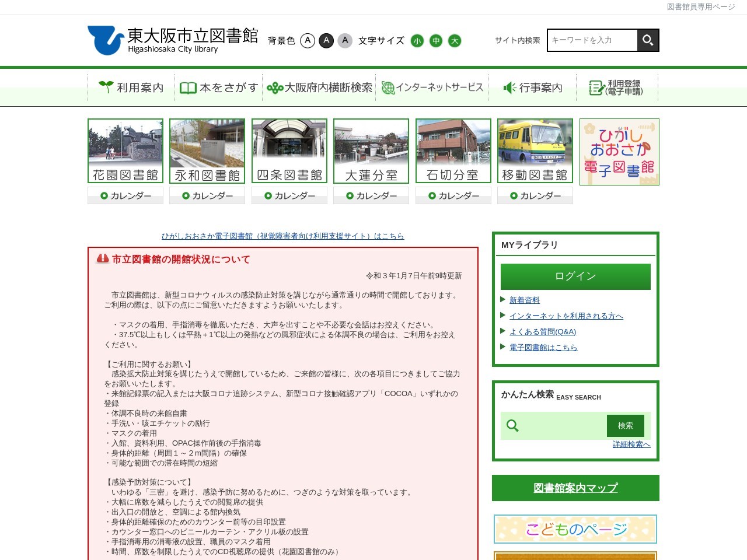Set text size to medium (中)
747x560 pixels.
[x=436, y=41]
